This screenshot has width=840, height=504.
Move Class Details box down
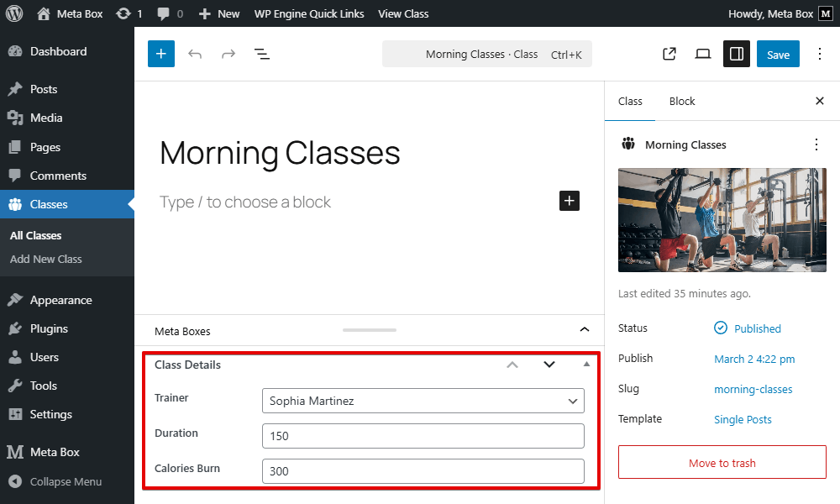tap(549, 365)
